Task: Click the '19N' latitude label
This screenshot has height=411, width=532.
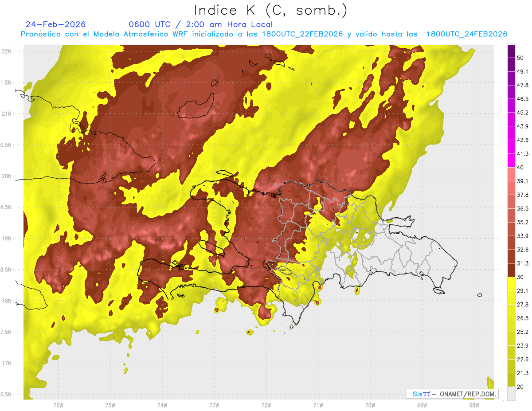Action: click(x=7, y=238)
